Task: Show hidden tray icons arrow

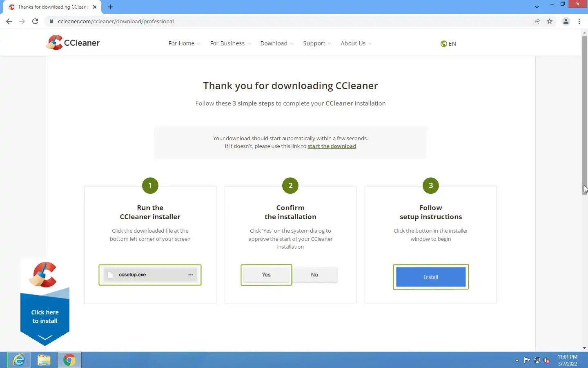Action: point(517,360)
